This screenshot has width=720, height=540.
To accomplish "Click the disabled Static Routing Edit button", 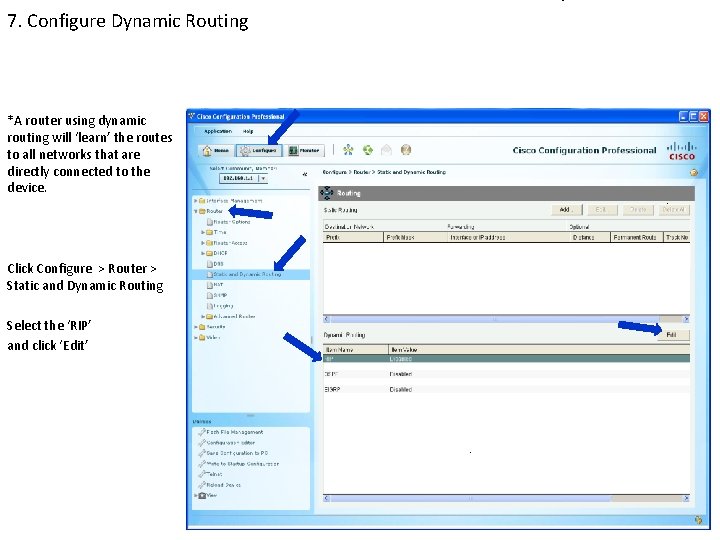I will click(601, 210).
